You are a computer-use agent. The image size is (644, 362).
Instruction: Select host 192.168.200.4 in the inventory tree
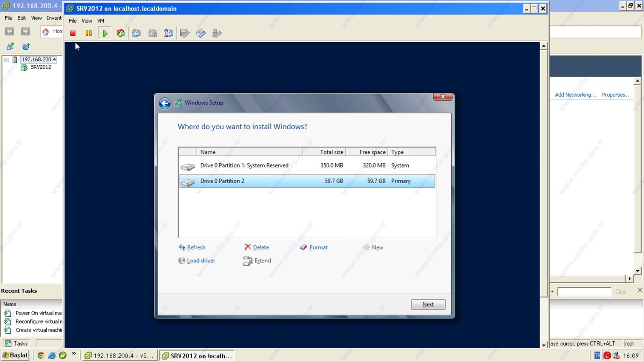tap(38, 60)
